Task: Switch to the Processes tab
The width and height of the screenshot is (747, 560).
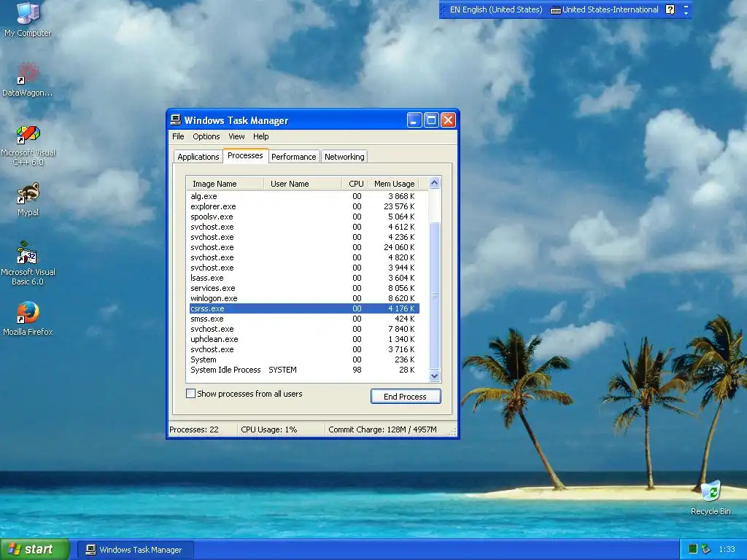Action: pyautogui.click(x=245, y=156)
